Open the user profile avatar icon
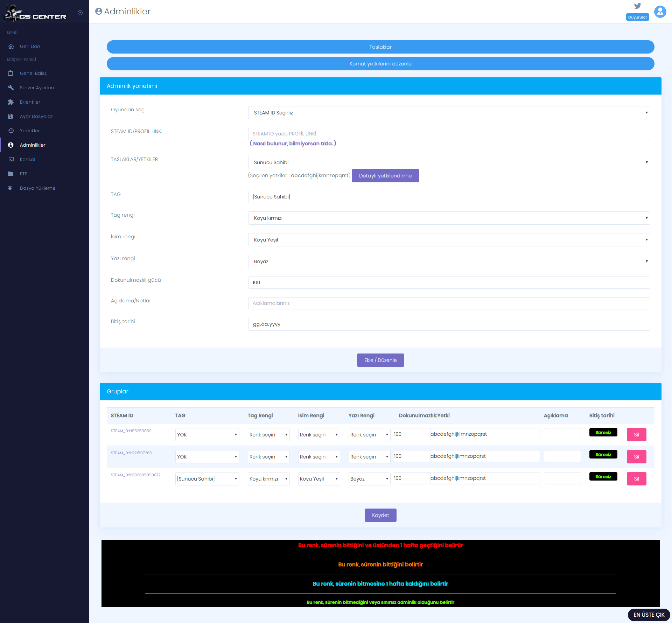Screen dimensions: 672x623 [x=660, y=12]
